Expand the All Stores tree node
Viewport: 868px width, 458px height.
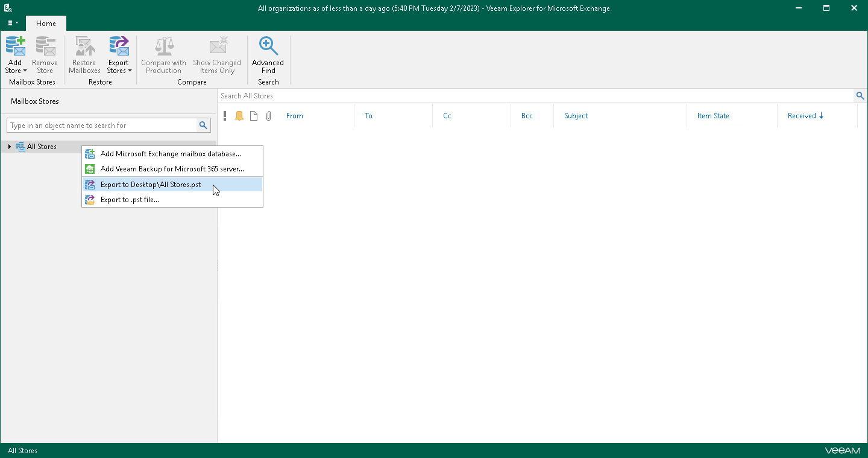click(x=9, y=146)
